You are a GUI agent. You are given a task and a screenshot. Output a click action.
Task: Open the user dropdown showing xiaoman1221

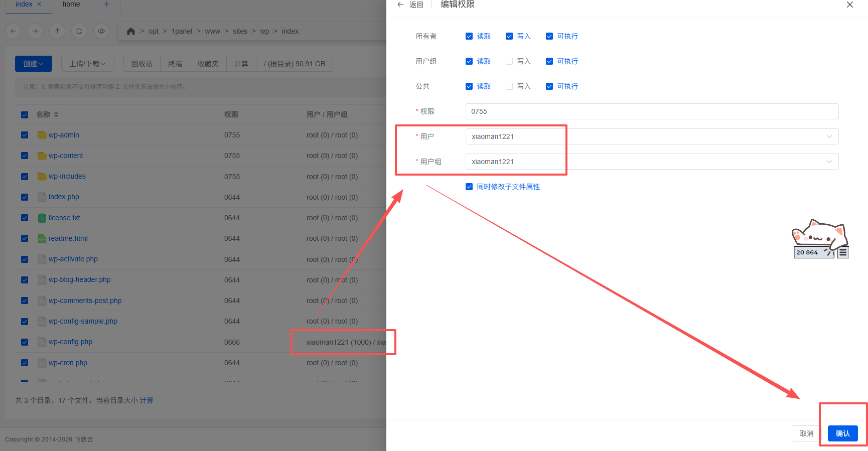(x=651, y=136)
